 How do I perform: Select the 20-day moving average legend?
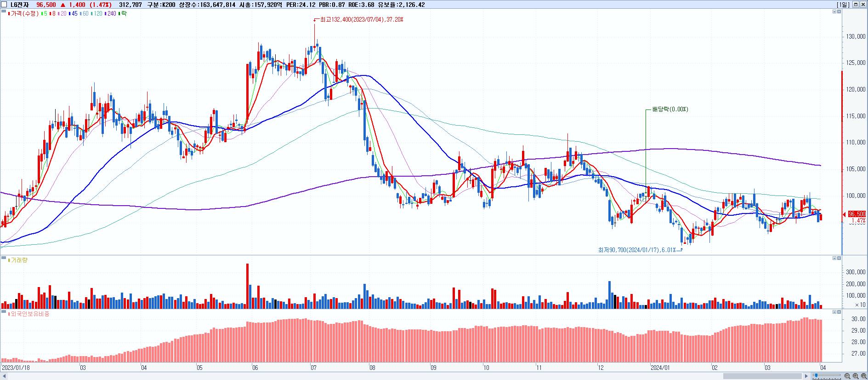pos(62,14)
